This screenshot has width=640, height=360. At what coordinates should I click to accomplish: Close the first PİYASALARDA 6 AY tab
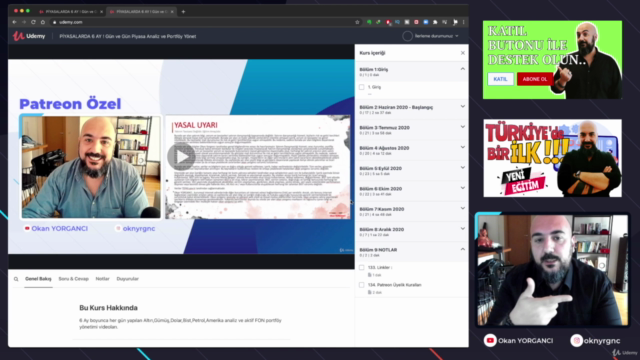click(101, 12)
